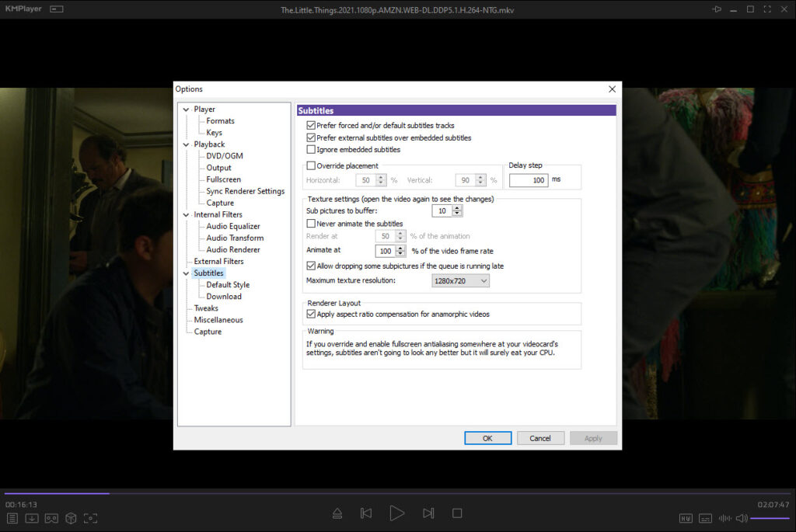796x532 pixels.
Task: Click the 3D cube icon
Action: pos(71,518)
